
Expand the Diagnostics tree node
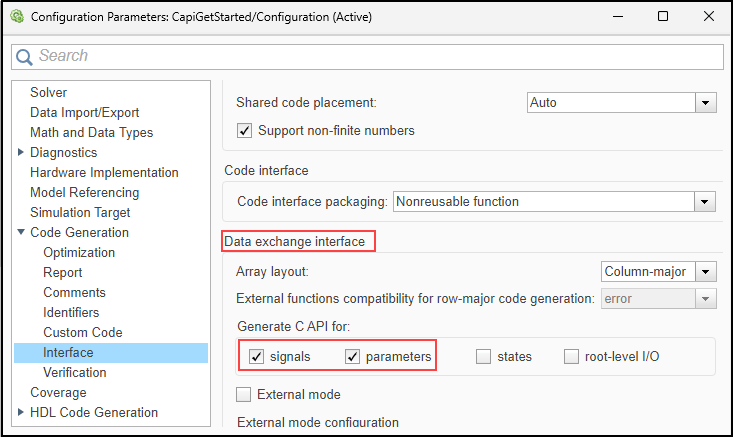[x=22, y=153]
